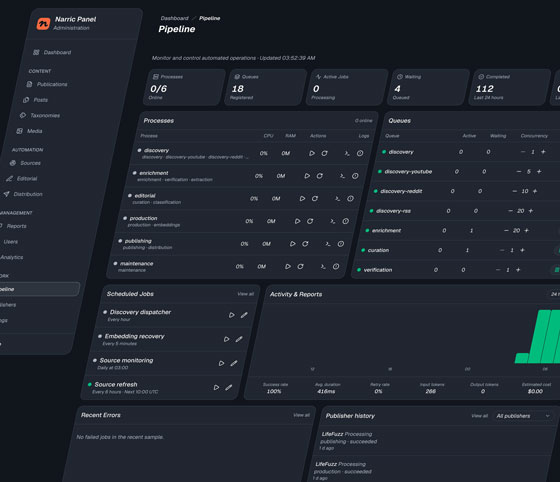Click the Success rate 100% value
This screenshot has height=482, width=560.
[x=274, y=391]
